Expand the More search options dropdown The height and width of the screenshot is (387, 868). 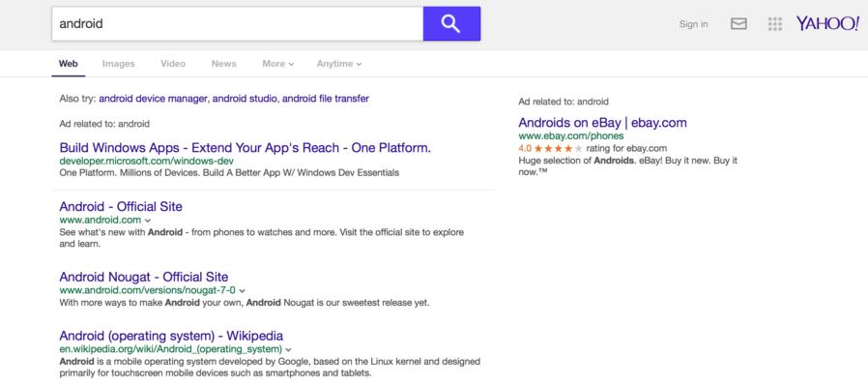click(277, 64)
